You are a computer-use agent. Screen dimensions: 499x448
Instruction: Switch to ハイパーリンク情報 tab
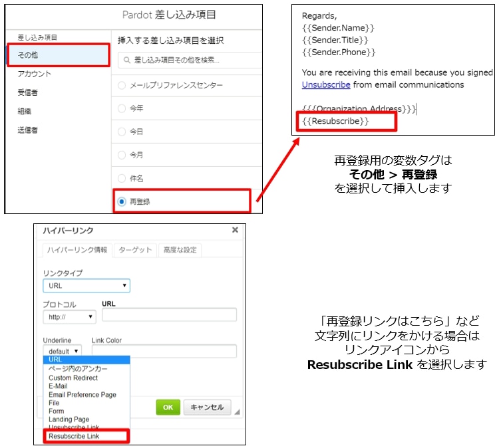pyautogui.click(x=77, y=250)
